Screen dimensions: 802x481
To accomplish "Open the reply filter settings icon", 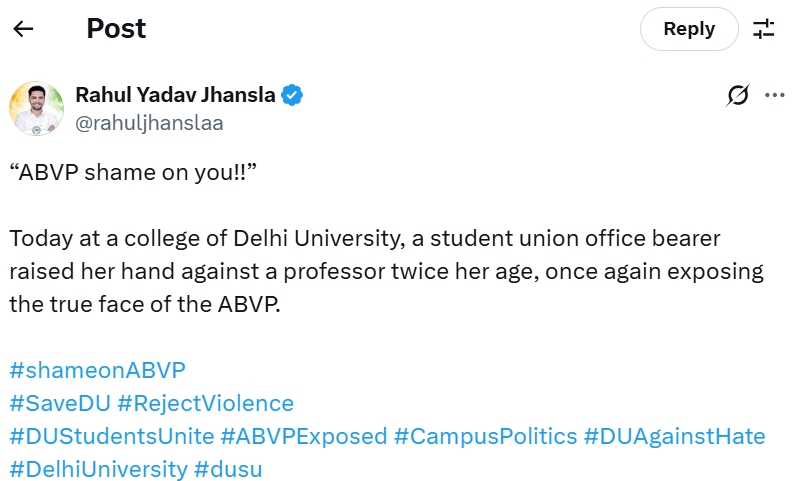I will (x=764, y=29).
